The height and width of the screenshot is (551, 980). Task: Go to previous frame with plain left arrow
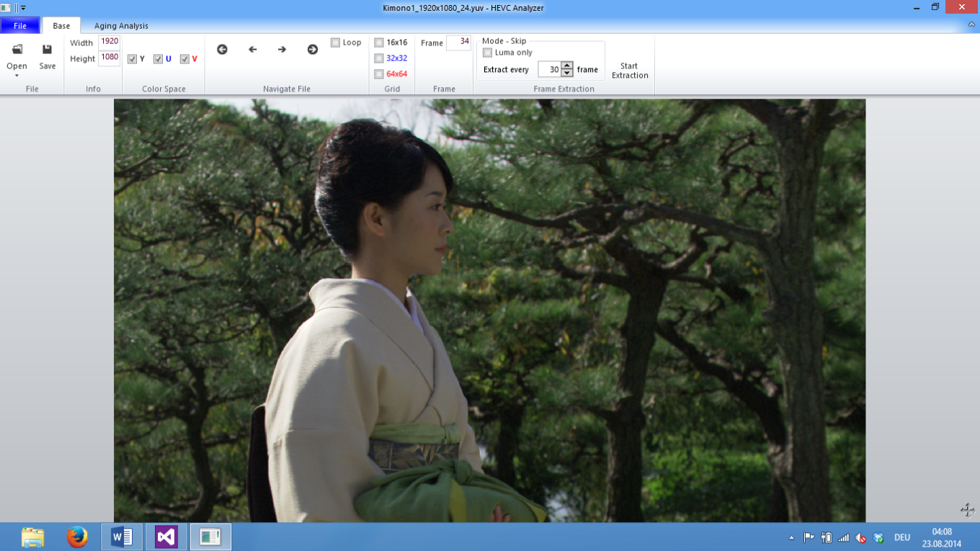(x=252, y=50)
